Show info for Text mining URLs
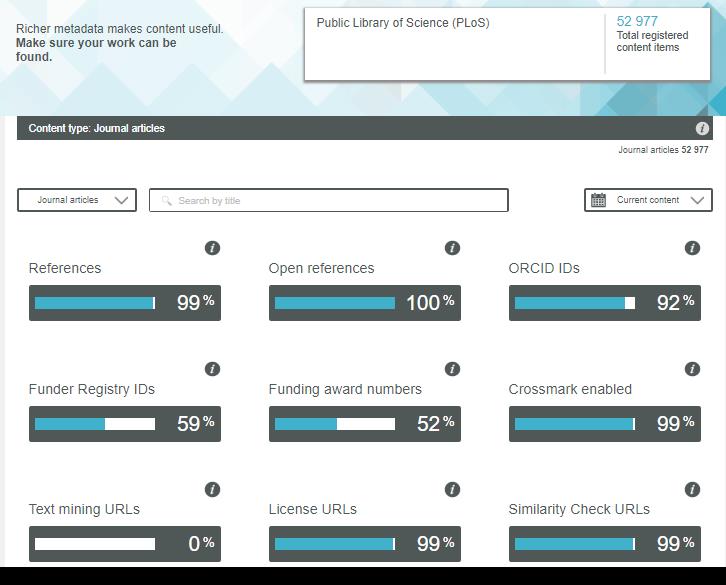Image resolution: width=726 pixels, height=585 pixels. tap(212, 489)
